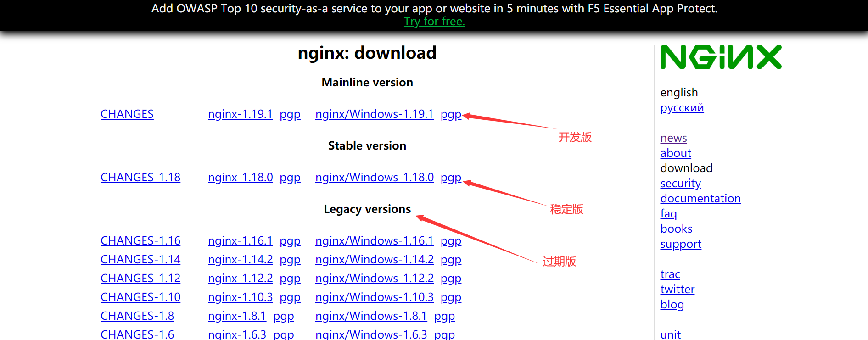The width and height of the screenshot is (868, 340).
Task: Download nginx-1.19.1 source
Action: 240,114
